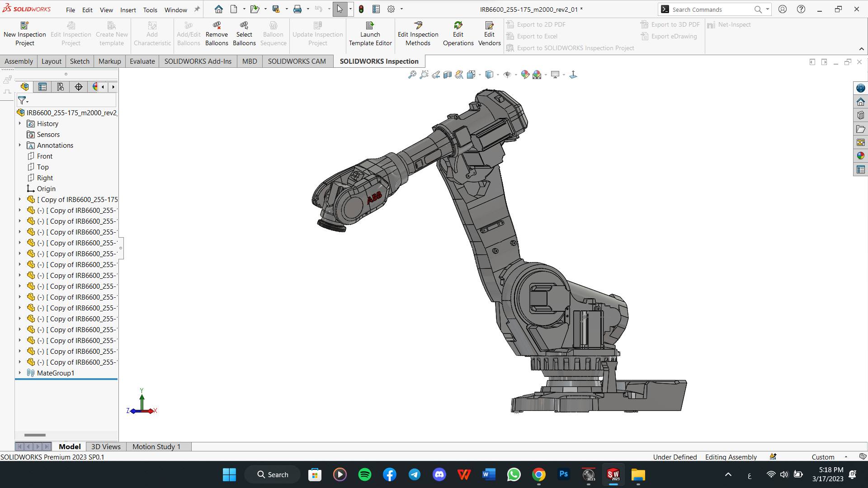Click the Display Style icon
868x488 pixels.
tap(489, 75)
